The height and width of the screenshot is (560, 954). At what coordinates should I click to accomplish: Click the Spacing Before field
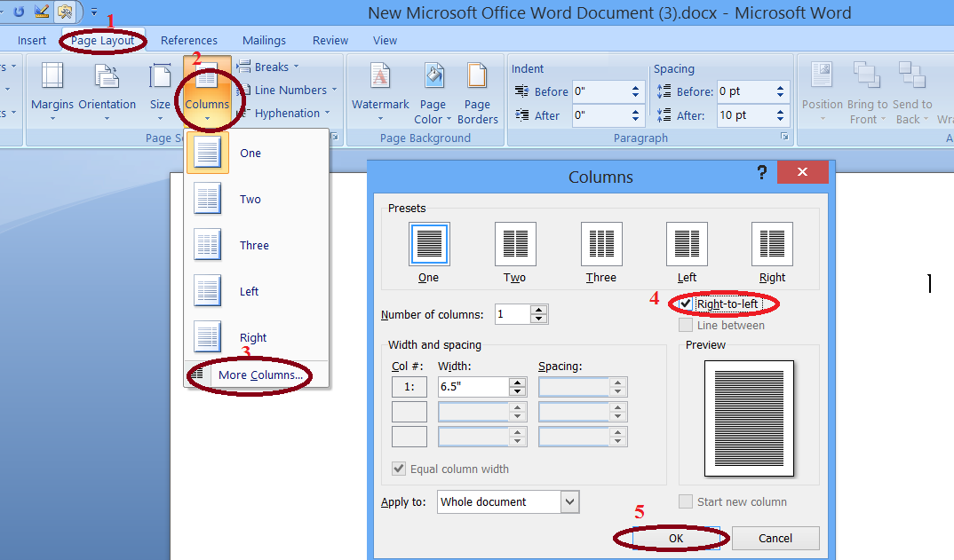[x=744, y=91]
